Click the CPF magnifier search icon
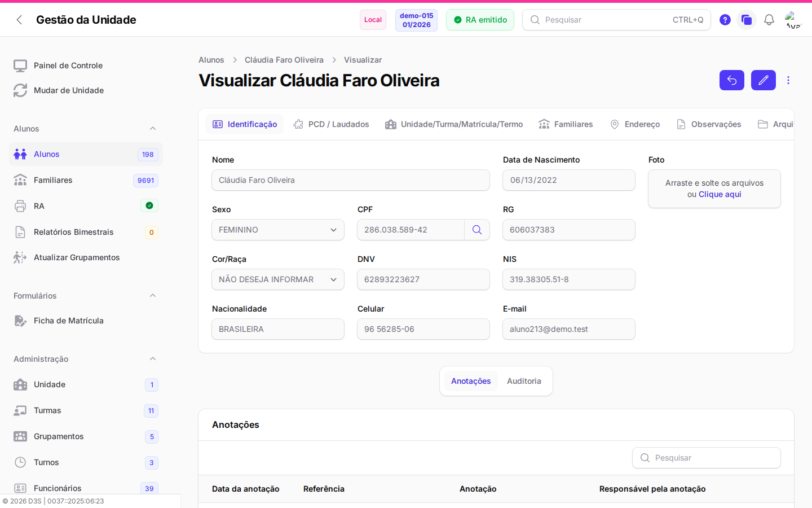812x508 pixels. (477, 230)
